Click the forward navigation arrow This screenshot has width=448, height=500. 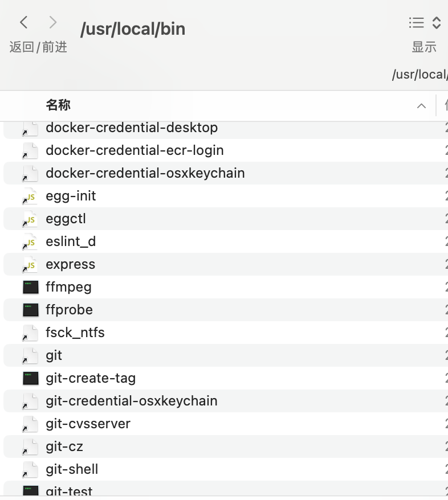point(53,23)
